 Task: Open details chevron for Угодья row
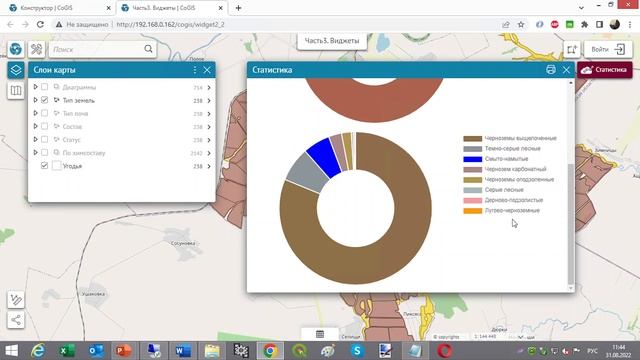(209, 166)
